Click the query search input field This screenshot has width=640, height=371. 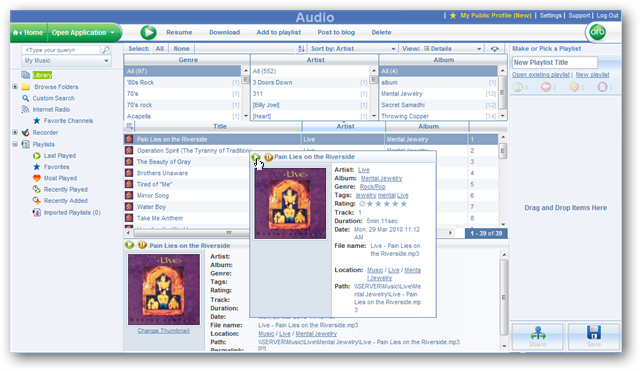61,50
